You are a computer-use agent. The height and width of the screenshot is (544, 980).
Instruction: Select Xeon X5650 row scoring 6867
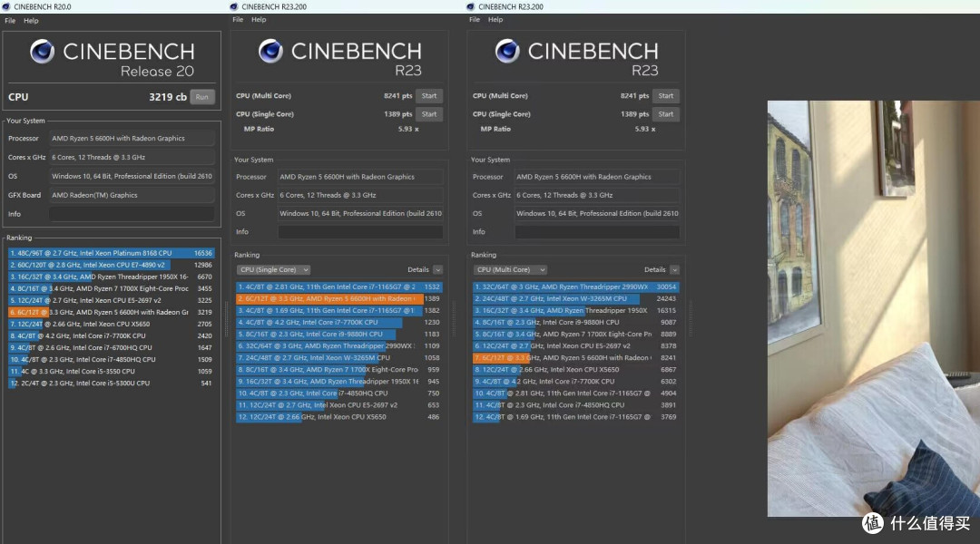576,370
